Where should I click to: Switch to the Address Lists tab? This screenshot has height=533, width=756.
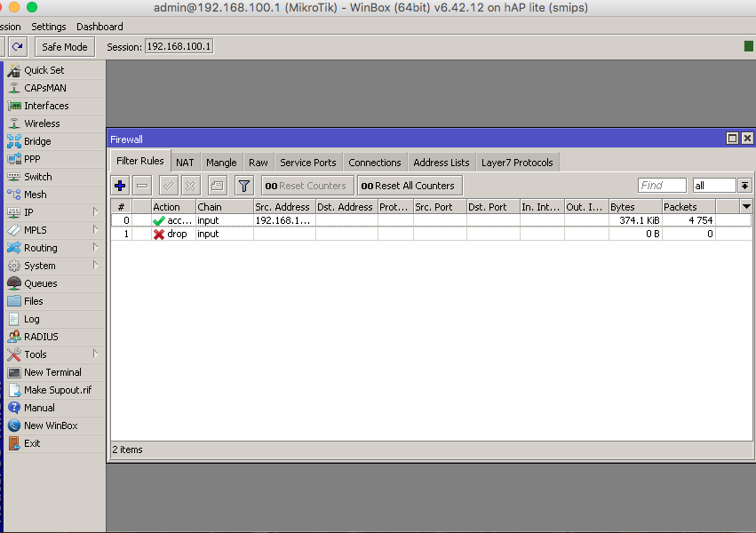tap(442, 163)
